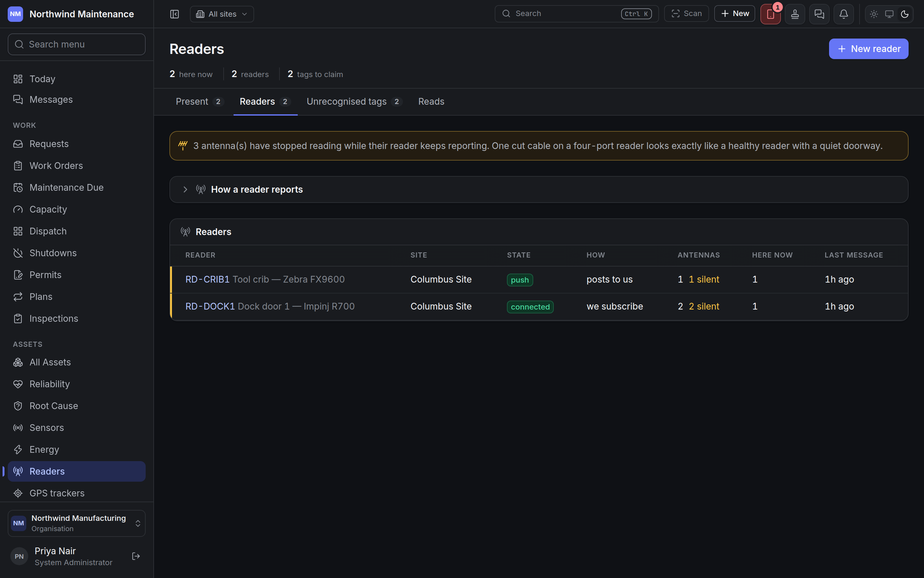Screen dimensions: 924x578
Task: Click the 2 silent antennas value
Action: click(x=704, y=307)
